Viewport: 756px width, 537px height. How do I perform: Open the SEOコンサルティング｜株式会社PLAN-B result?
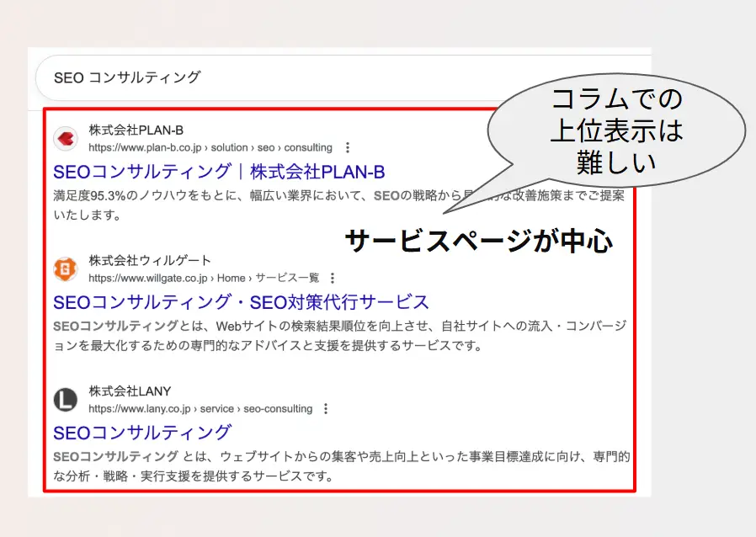[219, 172]
